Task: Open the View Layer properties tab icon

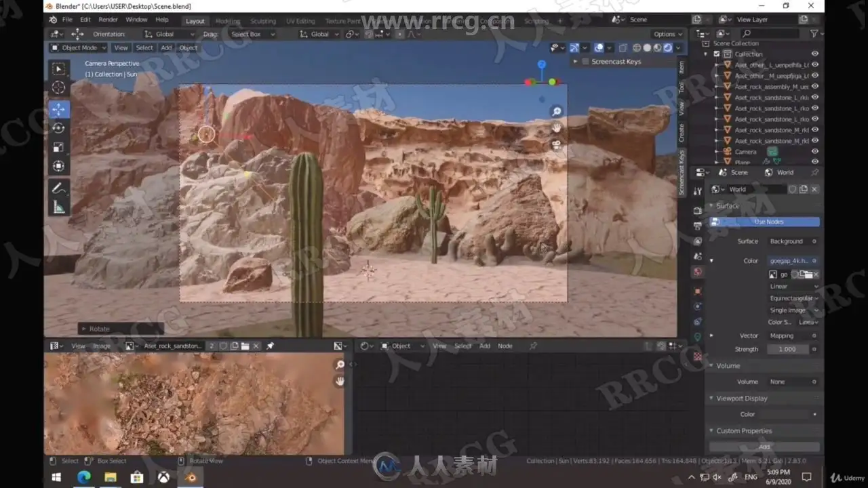Action: [x=697, y=241]
